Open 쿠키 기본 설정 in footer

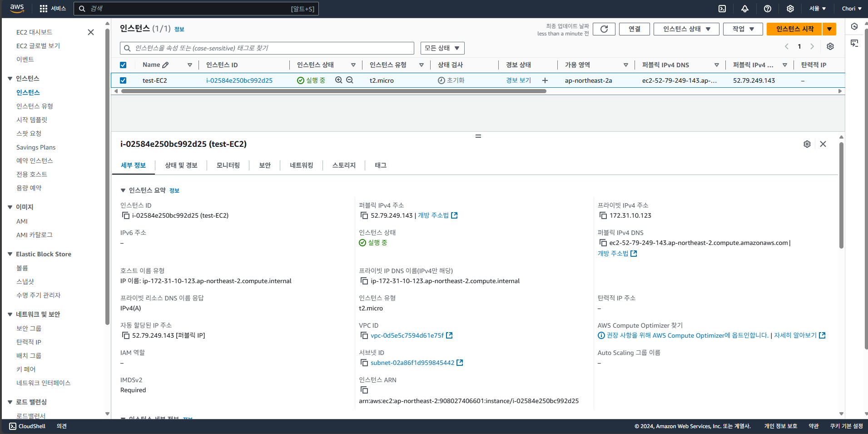[x=846, y=426]
